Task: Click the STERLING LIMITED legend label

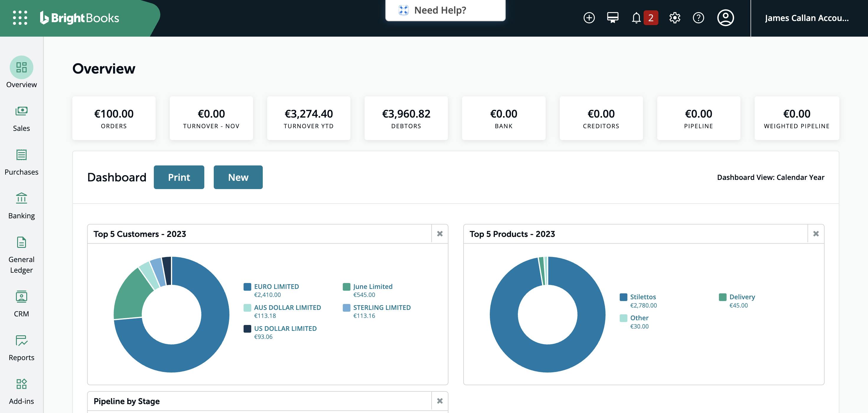Action: [x=382, y=308]
